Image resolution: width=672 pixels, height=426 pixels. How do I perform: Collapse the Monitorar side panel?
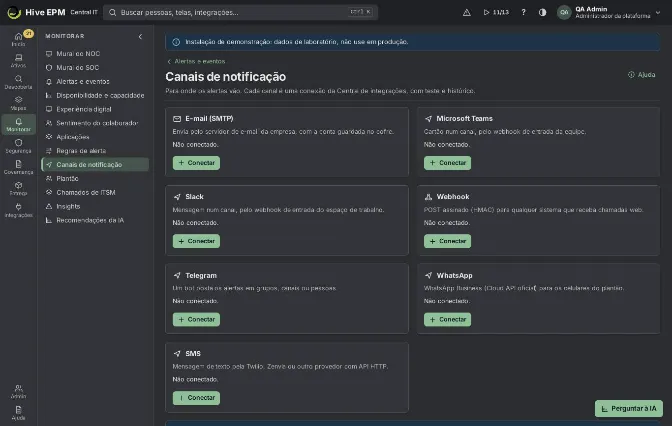[x=140, y=36]
